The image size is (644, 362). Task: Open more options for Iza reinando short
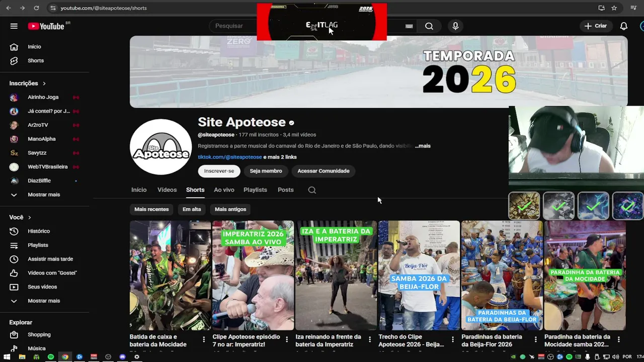tap(370, 339)
